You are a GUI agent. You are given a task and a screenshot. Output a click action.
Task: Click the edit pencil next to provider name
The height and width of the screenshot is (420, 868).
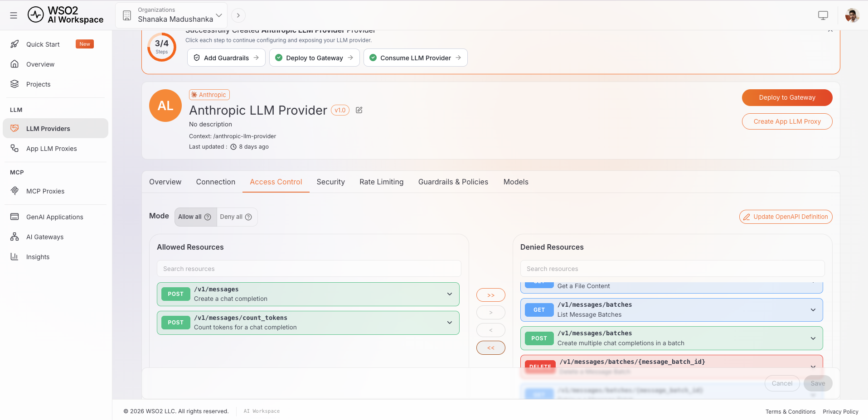pyautogui.click(x=359, y=110)
